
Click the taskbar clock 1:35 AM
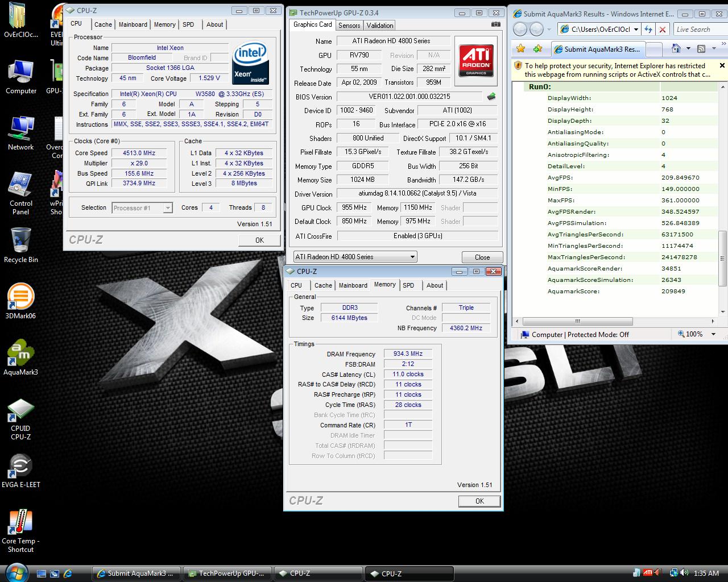[706, 573]
